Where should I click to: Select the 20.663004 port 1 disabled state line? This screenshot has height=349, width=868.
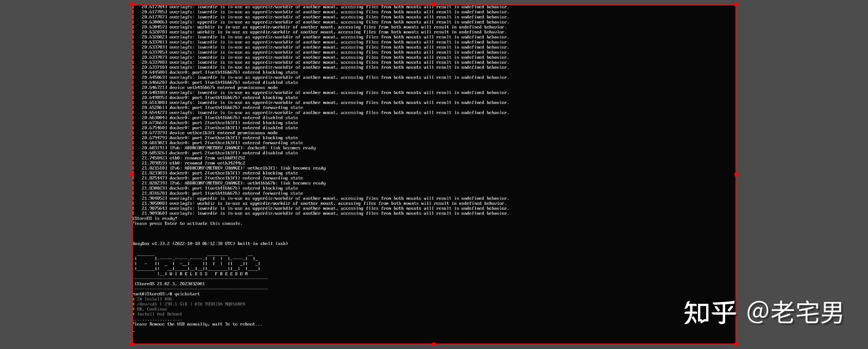click(x=215, y=118)
